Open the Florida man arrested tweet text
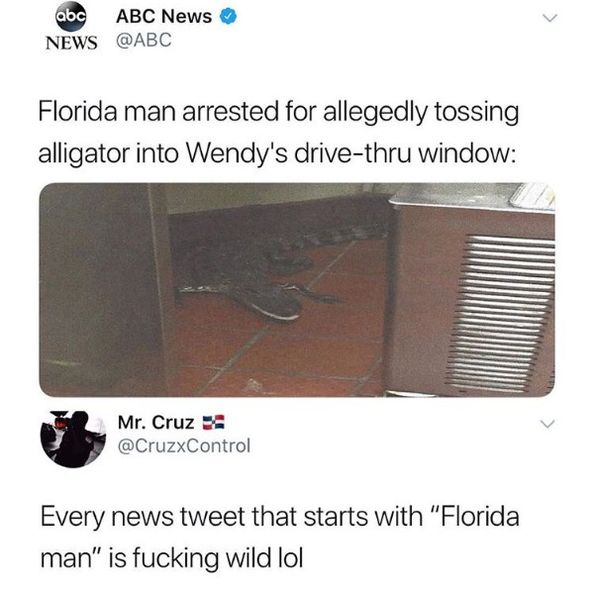This screenshot has height=589, width=594. [278, 133]
